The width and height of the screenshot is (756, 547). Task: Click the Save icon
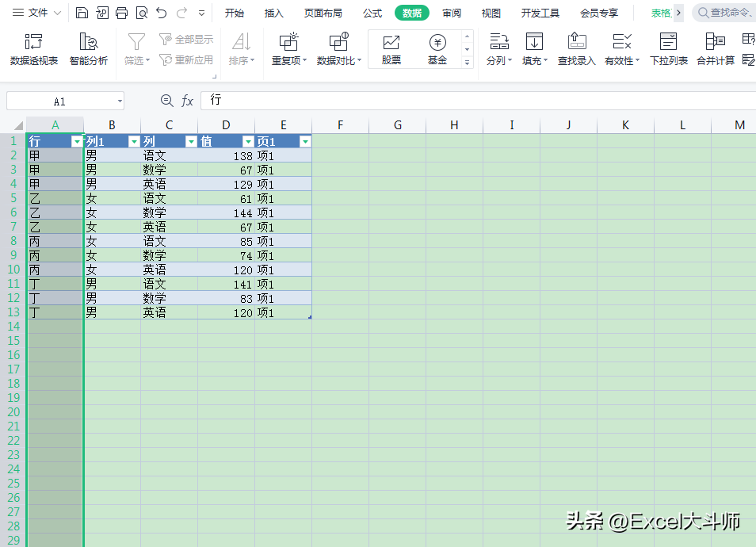click(x=82, y=13)
